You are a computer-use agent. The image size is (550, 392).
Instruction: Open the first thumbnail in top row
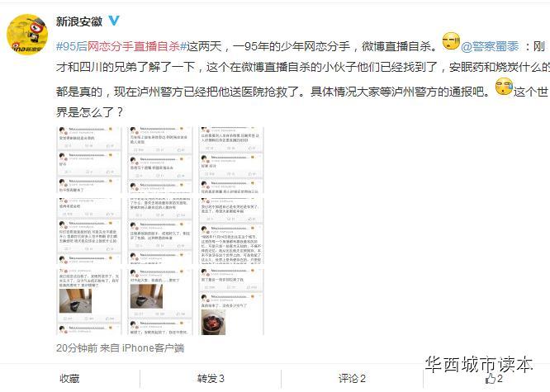89,160
